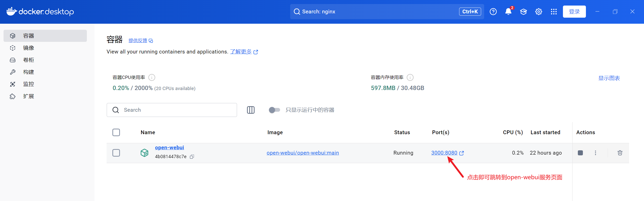Viewport: 644px width, 201px height.
Task: Sort by the Port(s) column header
Action: point(441,132)
